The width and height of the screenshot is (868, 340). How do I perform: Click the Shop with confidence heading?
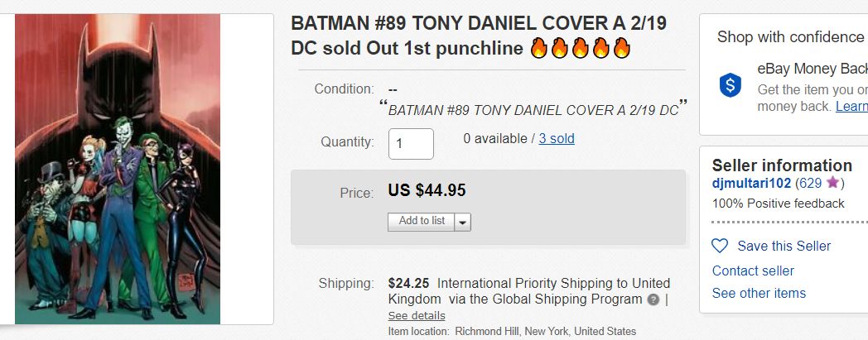tap(790, 36)
